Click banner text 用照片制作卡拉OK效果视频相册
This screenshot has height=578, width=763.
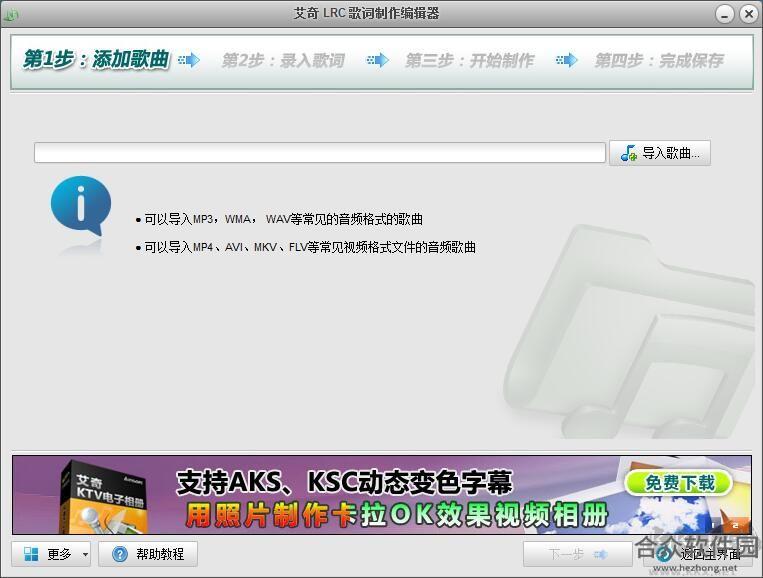(x=397, y=515)
